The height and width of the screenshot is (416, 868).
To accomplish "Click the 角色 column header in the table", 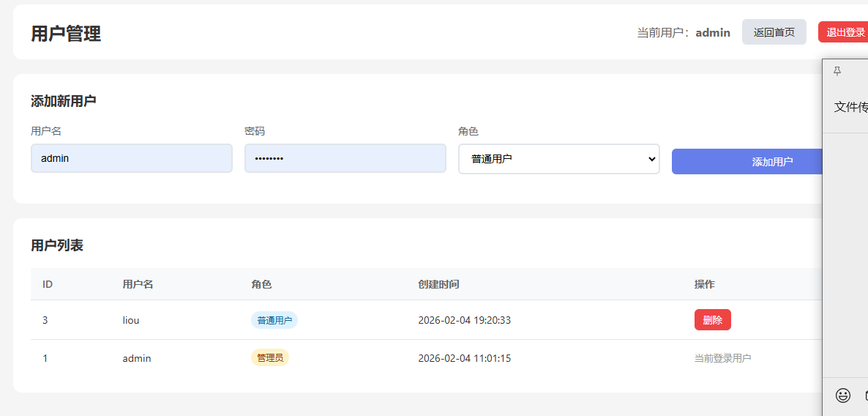I will tap(261, 284).
